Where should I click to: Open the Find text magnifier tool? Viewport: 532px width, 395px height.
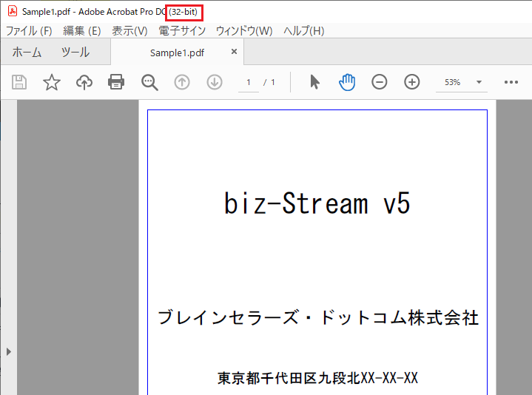pyautogui.click(x=149, y=82)
